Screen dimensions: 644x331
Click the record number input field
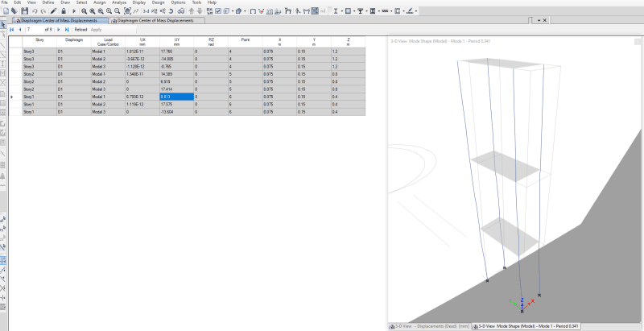click(35, 30)
